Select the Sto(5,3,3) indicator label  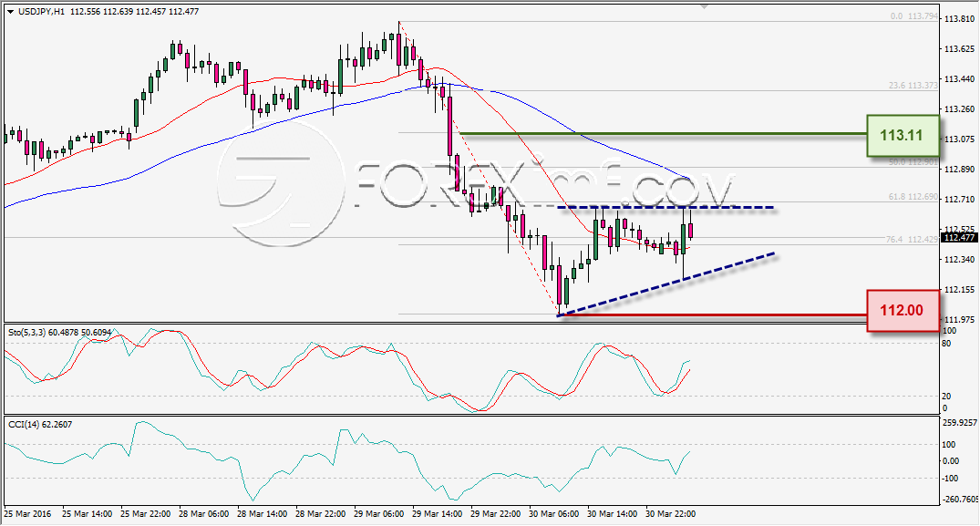point(59,333)
